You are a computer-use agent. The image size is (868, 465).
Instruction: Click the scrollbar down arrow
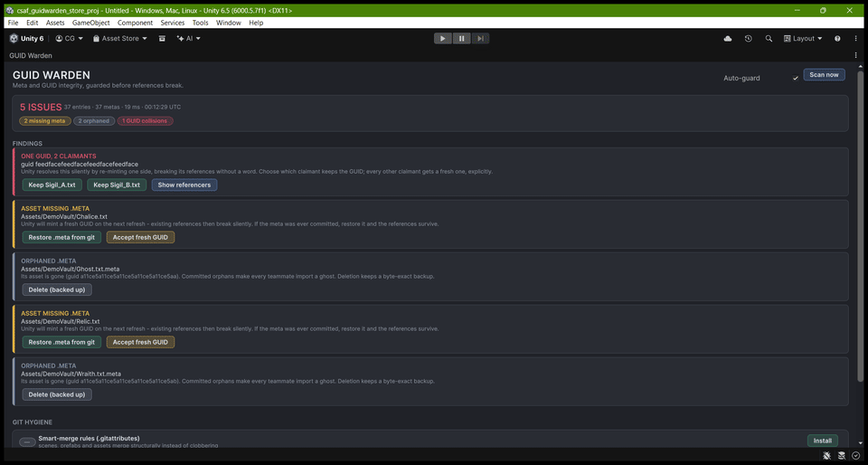(860, 443)
